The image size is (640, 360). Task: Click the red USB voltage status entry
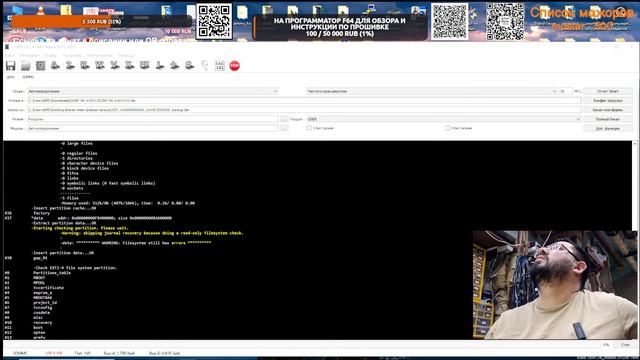53,353
